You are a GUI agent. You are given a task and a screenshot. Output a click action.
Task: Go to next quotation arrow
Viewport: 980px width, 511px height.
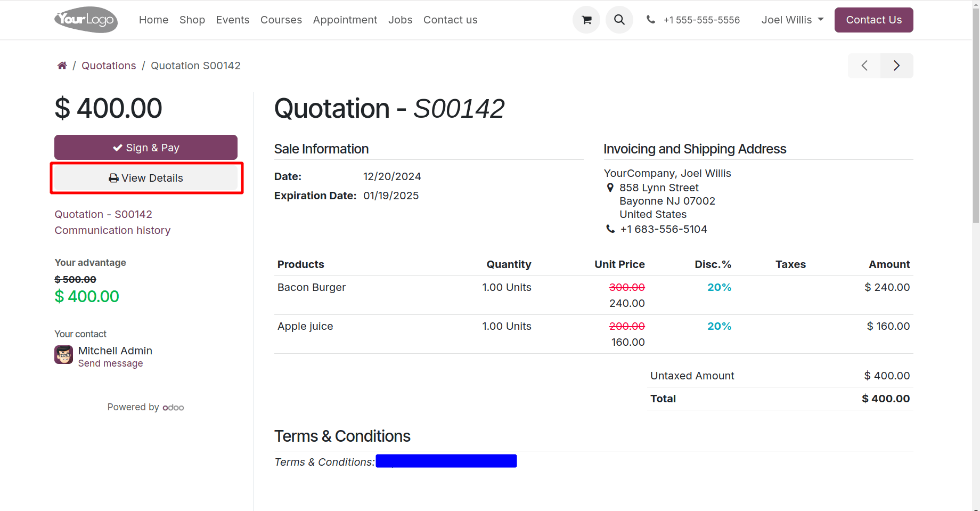(x=897, y=66)
